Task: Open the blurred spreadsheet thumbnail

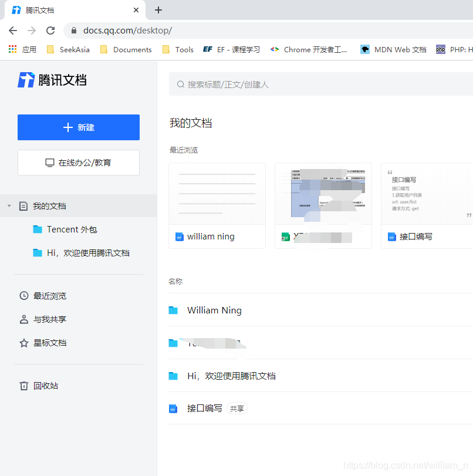Action: coord(323,194)
